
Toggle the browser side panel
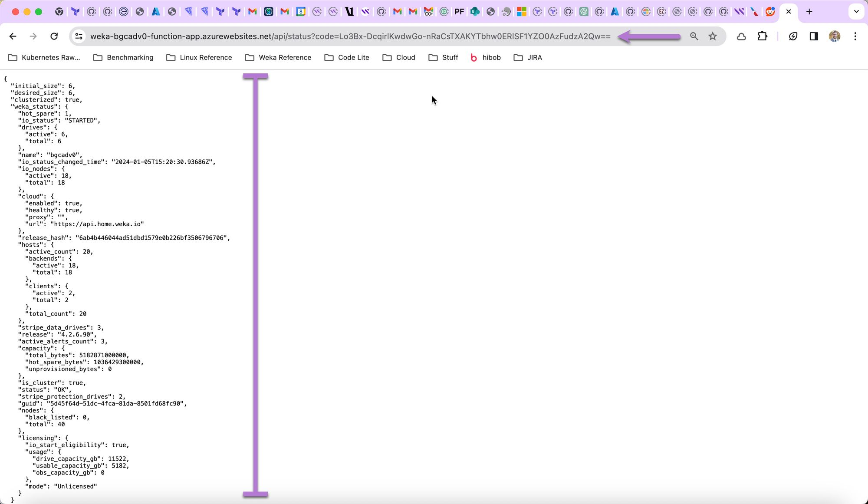tap(814, 36)
